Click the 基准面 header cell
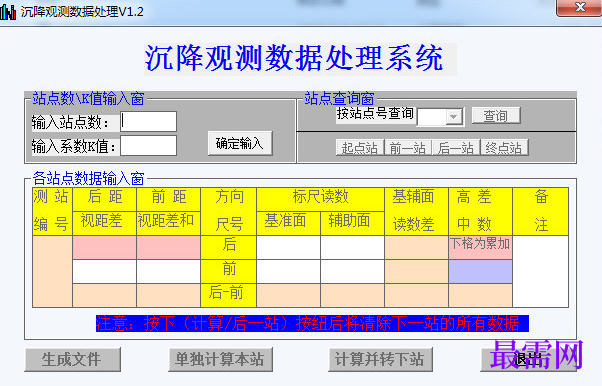This screenshot has width=602, height=386. (x=288, y=223)
